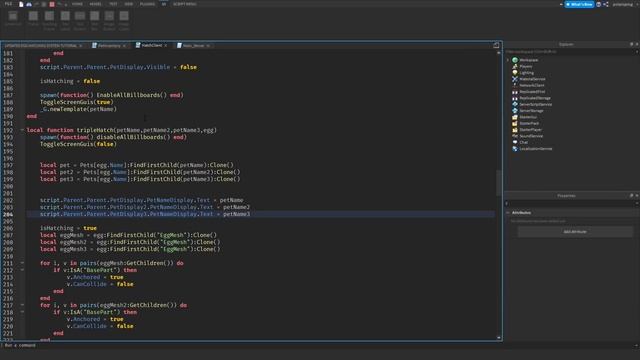Switch to the PLUGINS ribbon tab
Viewport: 640px width, 360px height.
(147, 4)
